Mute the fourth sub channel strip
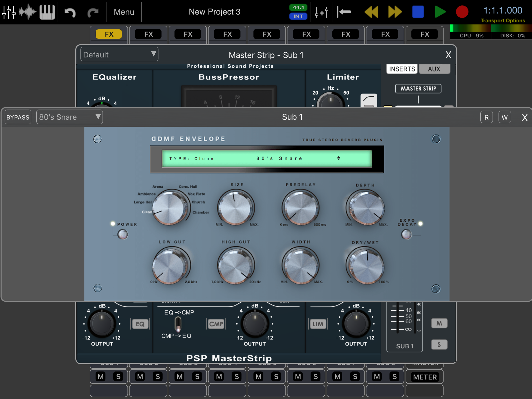 pyautogui.click(x=219, y=377)
